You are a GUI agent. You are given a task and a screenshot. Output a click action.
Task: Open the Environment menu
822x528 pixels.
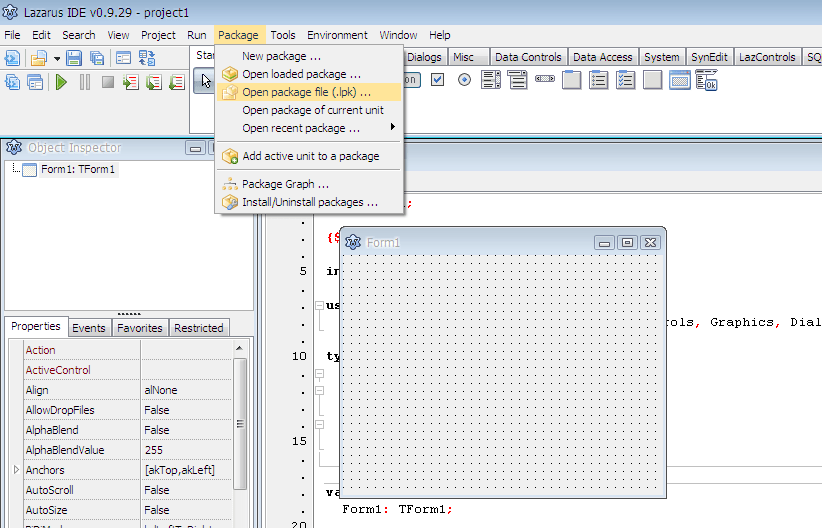(337, 35)
